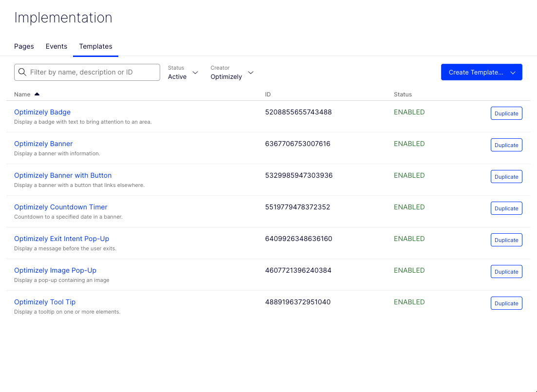
Task: Open Optimizely Banner with Button template
Action: pos(63,175)
